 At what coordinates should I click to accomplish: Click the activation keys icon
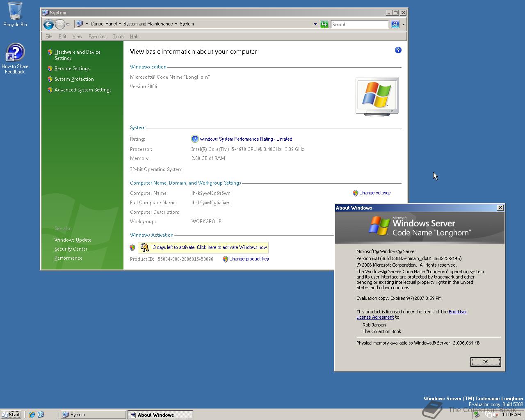pos(144,247)
